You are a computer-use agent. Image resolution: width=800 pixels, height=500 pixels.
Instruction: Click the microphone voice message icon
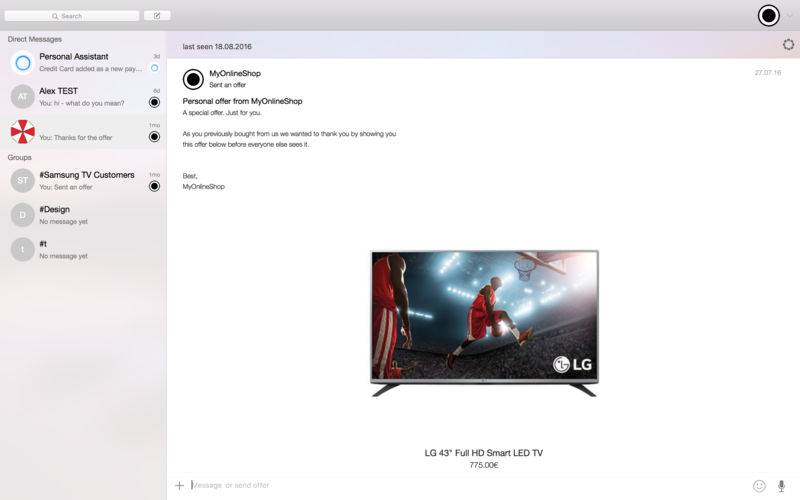[x=781, y=486]
